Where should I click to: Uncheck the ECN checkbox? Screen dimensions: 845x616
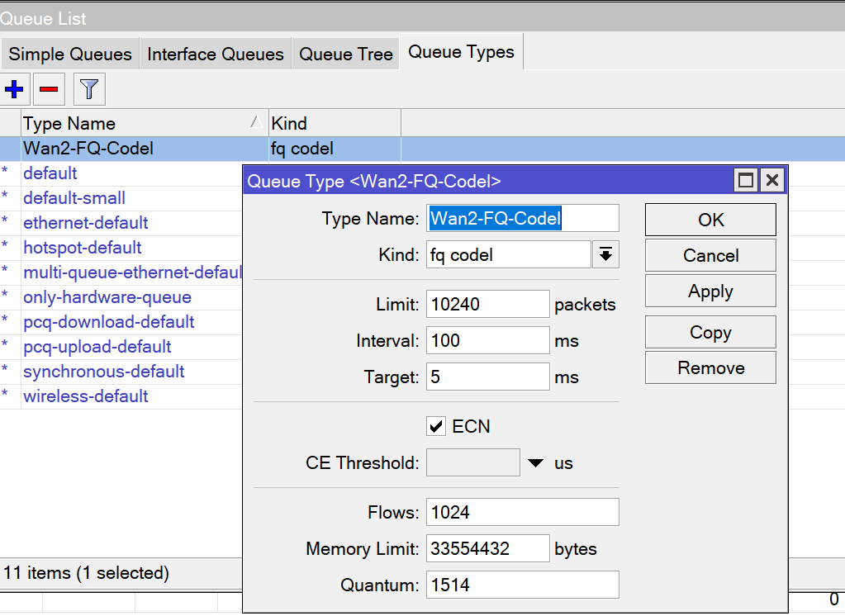[x=436, y=426]
